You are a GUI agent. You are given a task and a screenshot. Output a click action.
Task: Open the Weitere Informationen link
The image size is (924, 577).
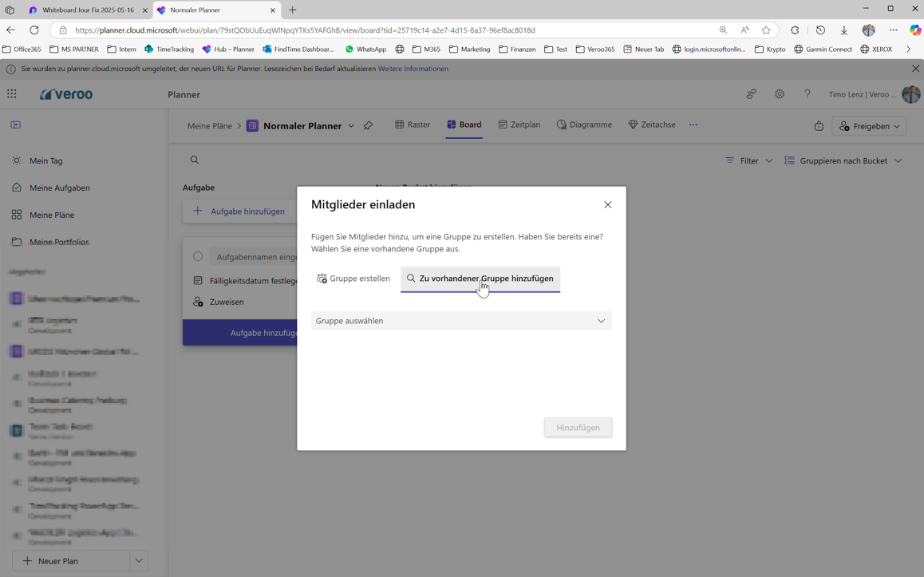[x=413, y=69]
